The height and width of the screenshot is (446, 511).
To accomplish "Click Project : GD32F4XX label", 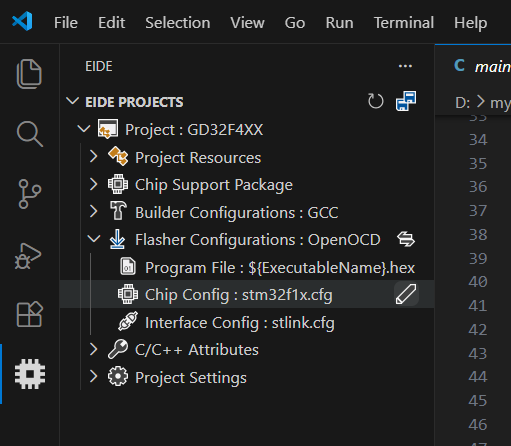I will [x=194, y=130].
